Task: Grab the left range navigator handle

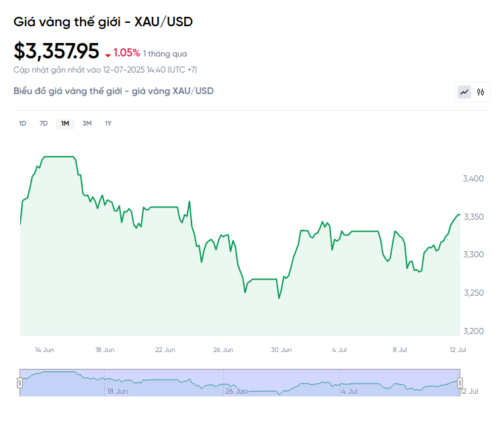Action: [19, 383]
